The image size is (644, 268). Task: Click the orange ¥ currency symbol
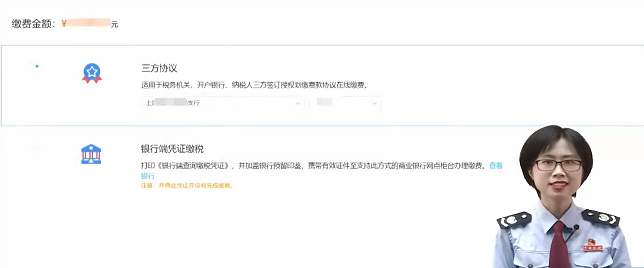point(64,24)
